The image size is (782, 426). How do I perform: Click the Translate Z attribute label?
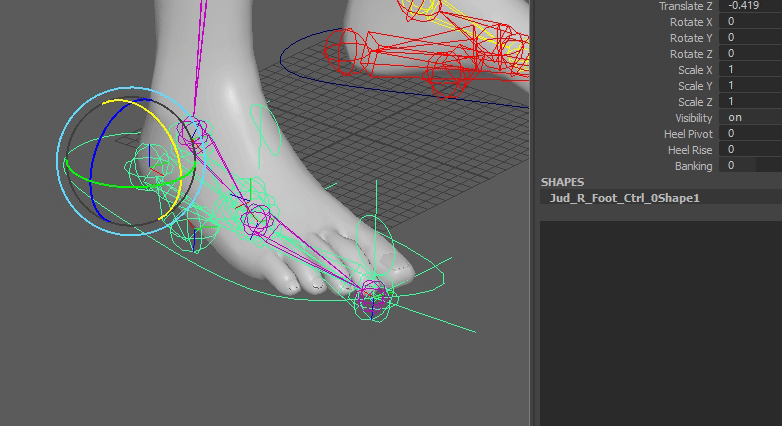tap(685, 6)
